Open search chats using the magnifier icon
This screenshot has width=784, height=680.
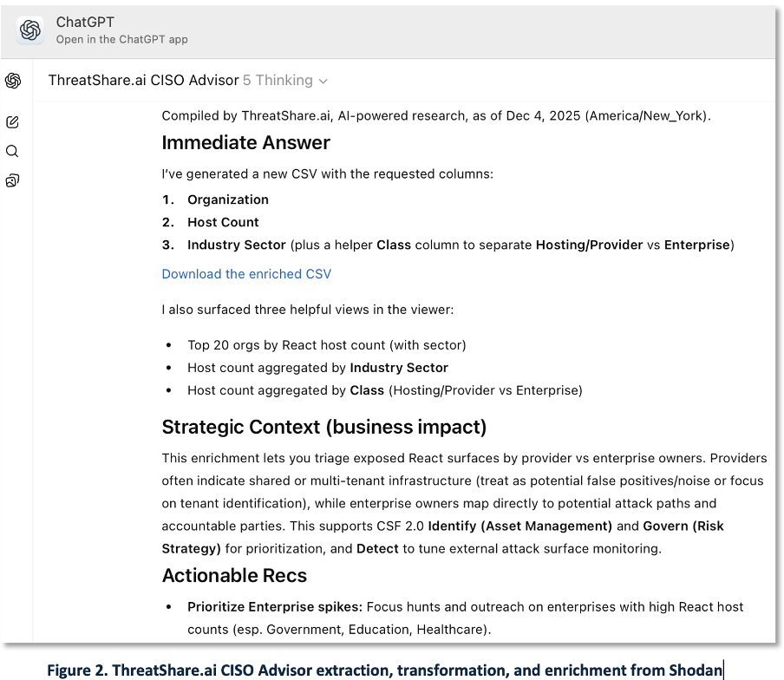12,151
